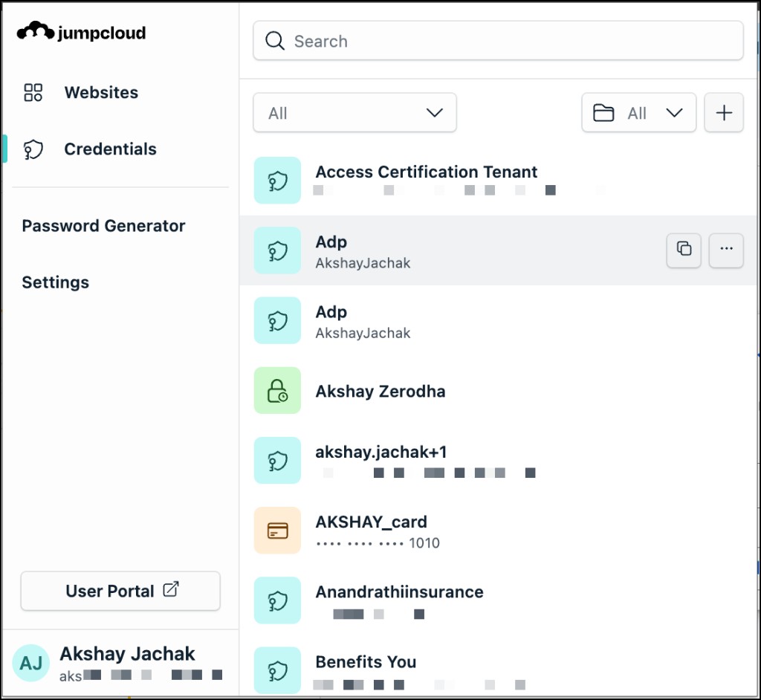761x700 pixels.
Task: Open Settings in the sidebar
Action: click(55, 282)
